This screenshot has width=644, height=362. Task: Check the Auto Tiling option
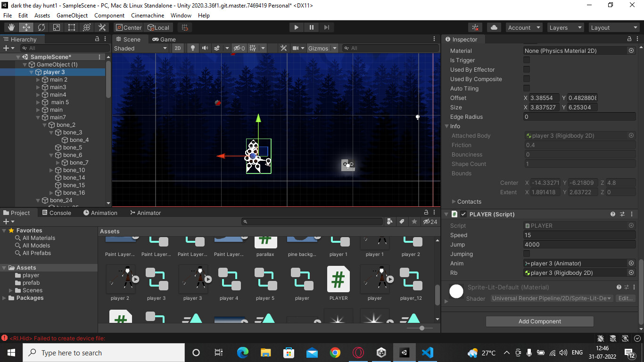point(526,88)
